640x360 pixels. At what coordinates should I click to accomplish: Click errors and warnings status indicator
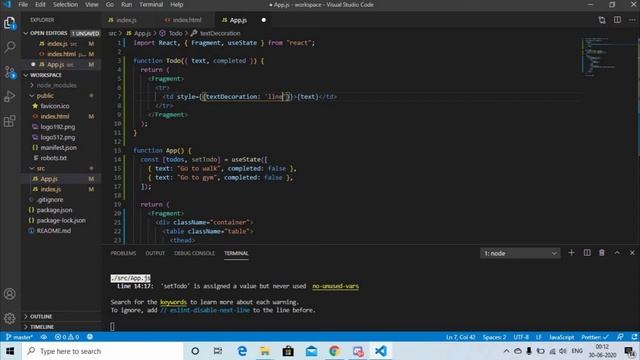pos(67,337)
